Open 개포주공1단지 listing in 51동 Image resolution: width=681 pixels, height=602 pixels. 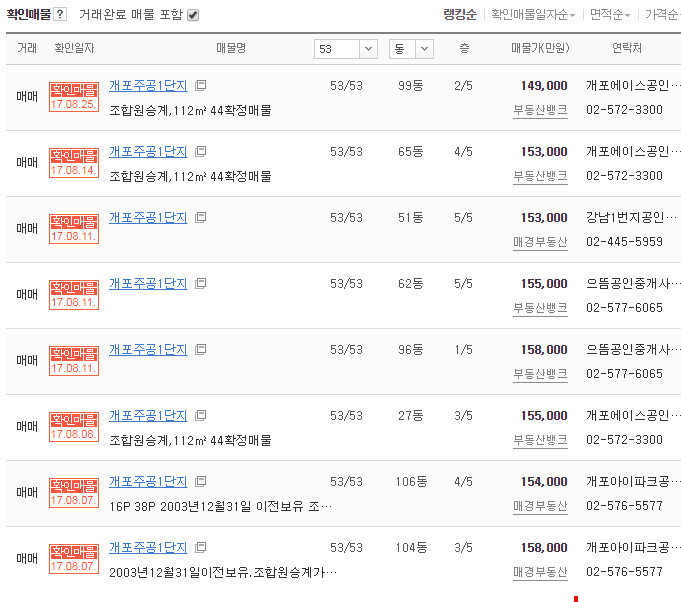(x=148, y=218)
